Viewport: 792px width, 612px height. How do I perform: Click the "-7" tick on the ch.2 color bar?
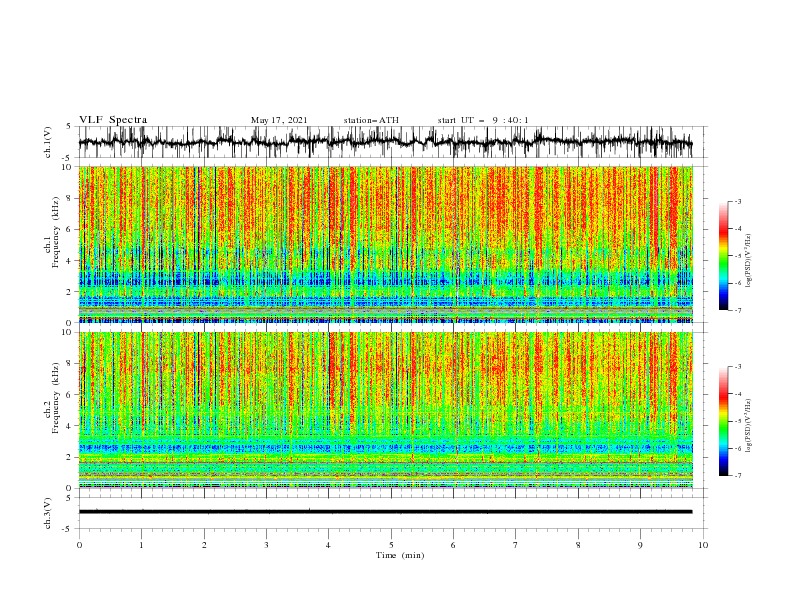pos(737,476)
